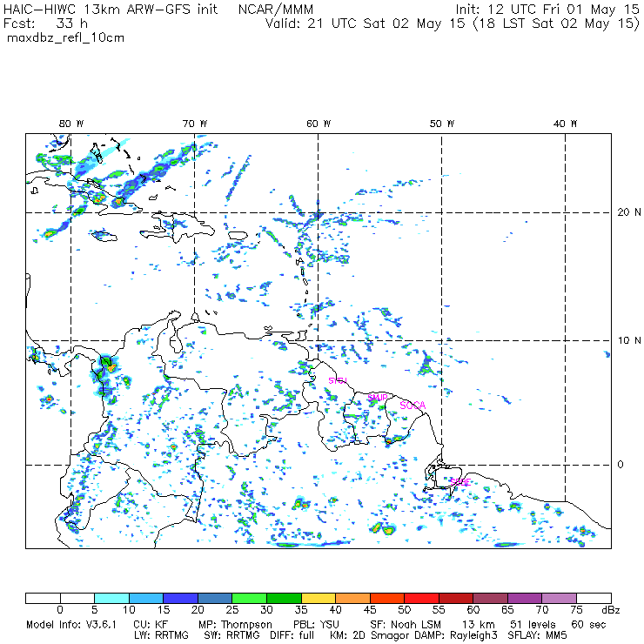Click the 18 LST Sat 02 May 15 local time

pos(556,23)
